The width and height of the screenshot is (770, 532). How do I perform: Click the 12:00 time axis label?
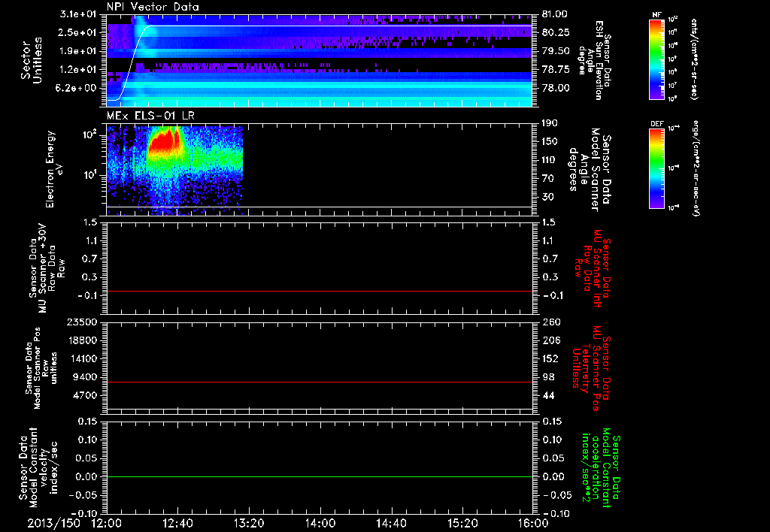point(107,524)
